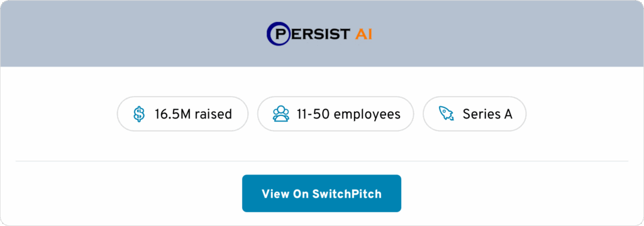644x226 pixels.
Task: Click the orange AI text in the logo
Action: (x=364, y=34)
